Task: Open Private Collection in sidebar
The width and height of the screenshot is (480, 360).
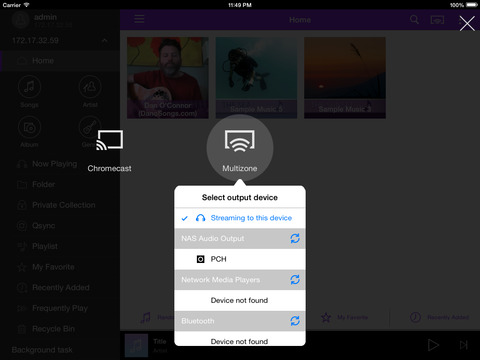Action: 60,205
